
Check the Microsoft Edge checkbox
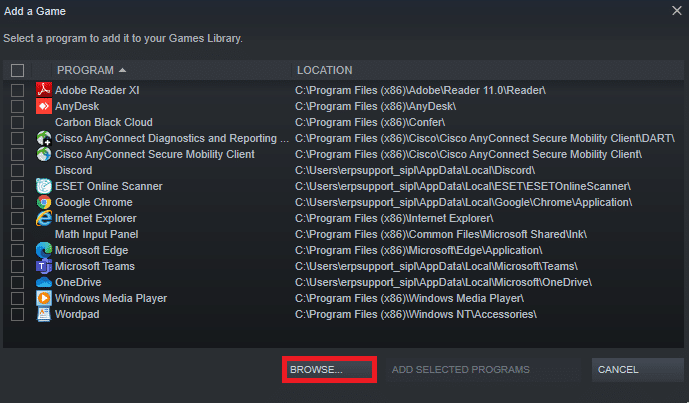tap(18, 251)
